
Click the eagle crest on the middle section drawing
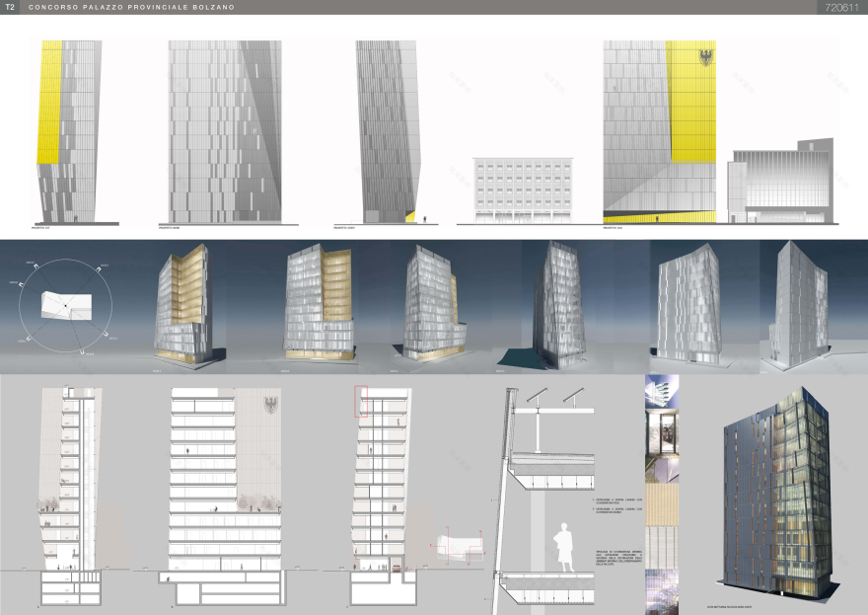tap(271, 405)
